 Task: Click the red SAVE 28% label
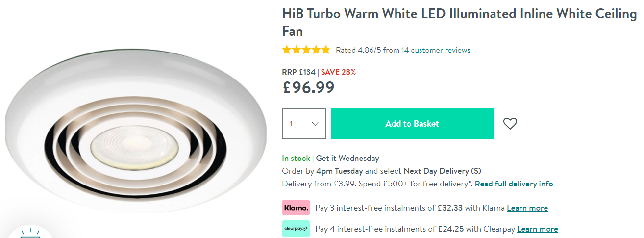coord(339,72)
